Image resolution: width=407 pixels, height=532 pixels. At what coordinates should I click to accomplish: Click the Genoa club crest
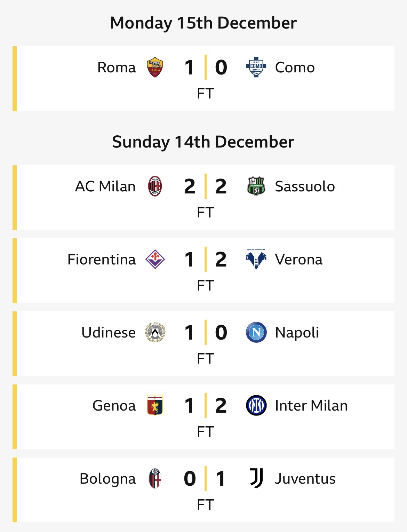click(x=155, y=405)
